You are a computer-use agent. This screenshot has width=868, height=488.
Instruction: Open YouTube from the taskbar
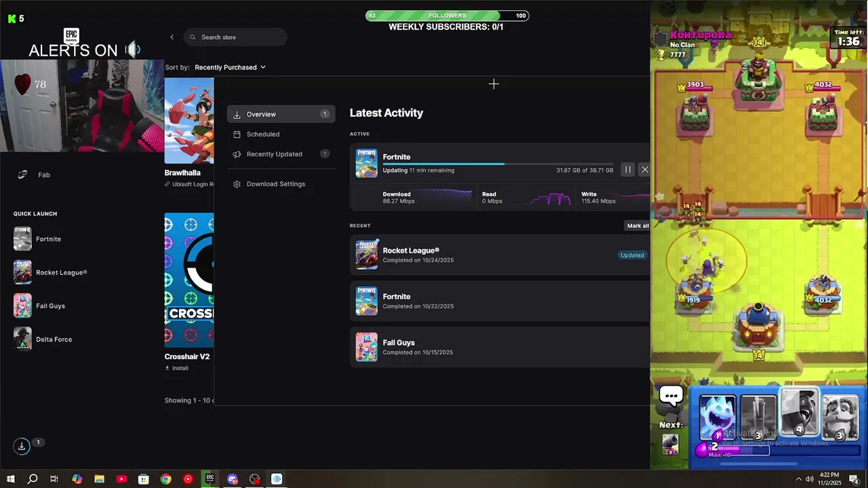121,479
